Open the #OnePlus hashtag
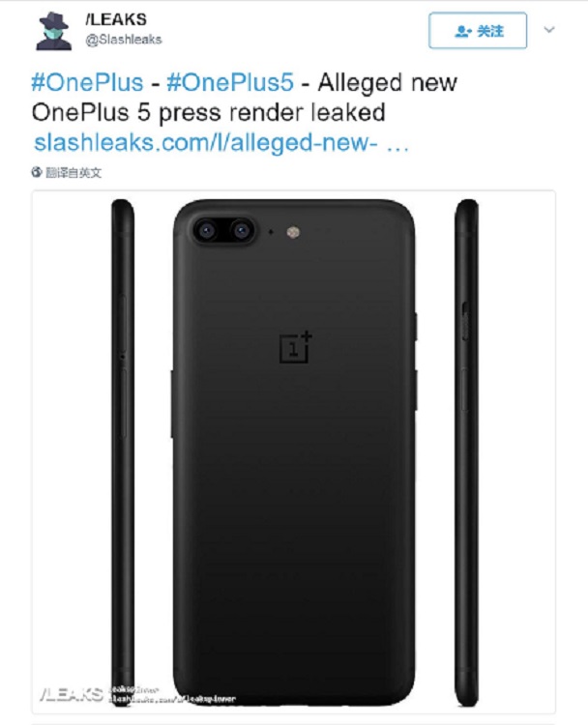 tap(84, 82)
